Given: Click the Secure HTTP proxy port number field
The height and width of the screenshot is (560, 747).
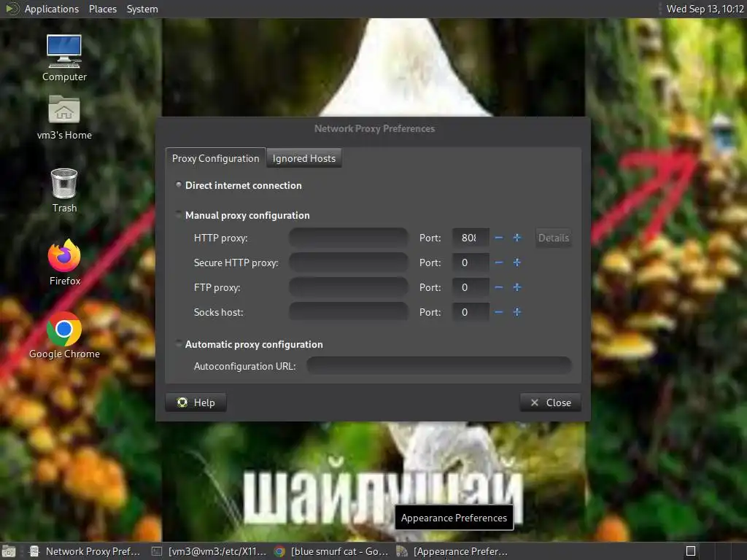Looking at the screenshot, I should [471, 262].
